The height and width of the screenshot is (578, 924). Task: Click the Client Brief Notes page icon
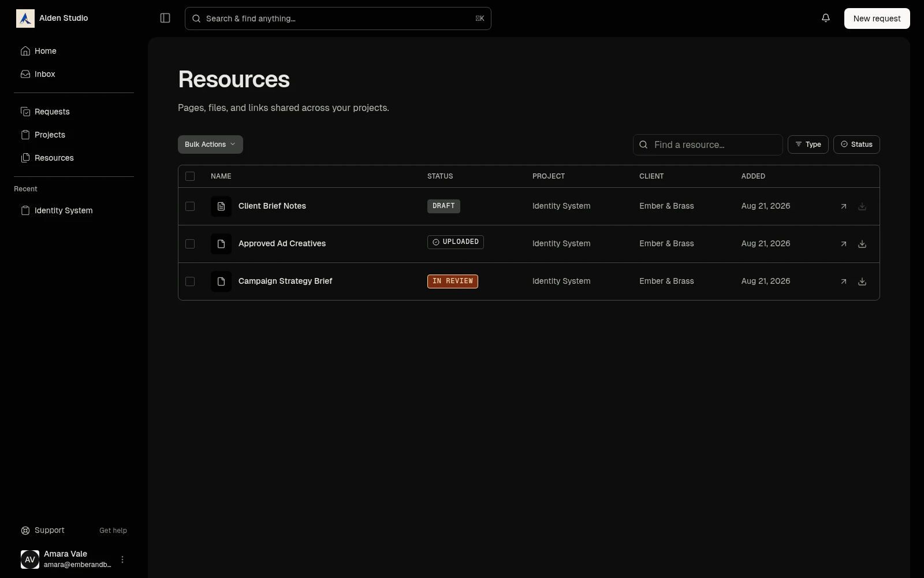tap(221, 206)
